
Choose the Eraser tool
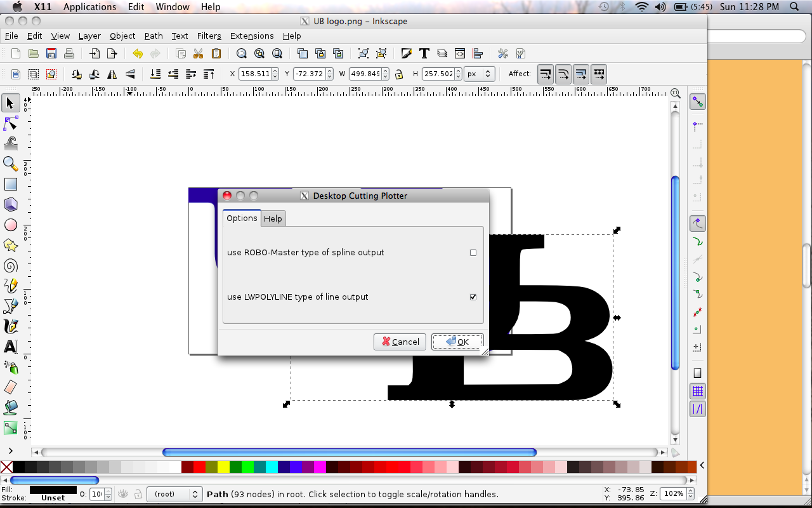[x=11, y=387]
